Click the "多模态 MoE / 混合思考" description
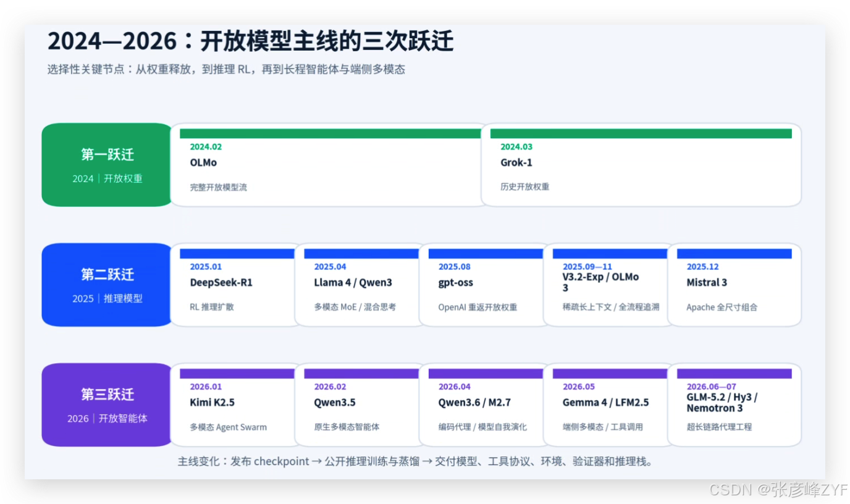 (x=355, y=307)
